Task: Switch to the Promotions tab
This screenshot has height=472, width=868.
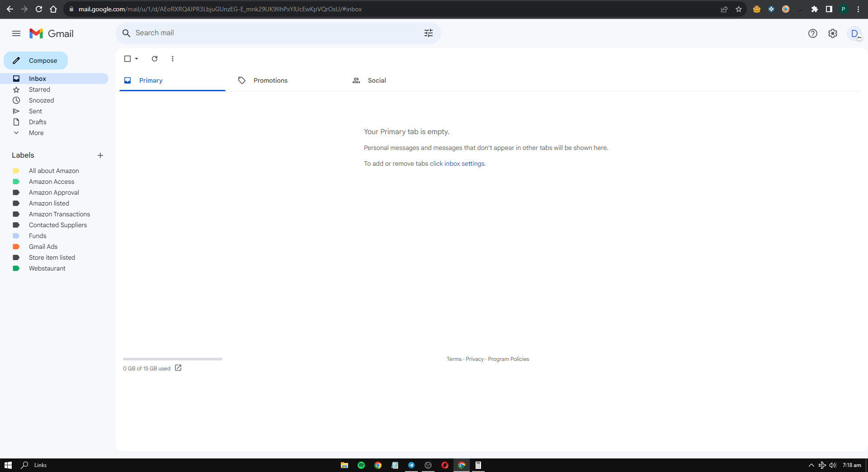Action: coord(287,80)
